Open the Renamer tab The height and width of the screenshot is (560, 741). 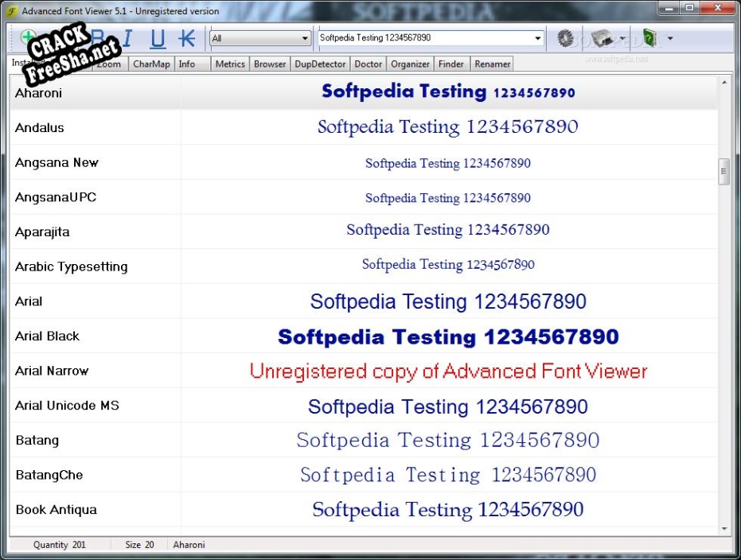pyautogui.click(x=492, y=64)
